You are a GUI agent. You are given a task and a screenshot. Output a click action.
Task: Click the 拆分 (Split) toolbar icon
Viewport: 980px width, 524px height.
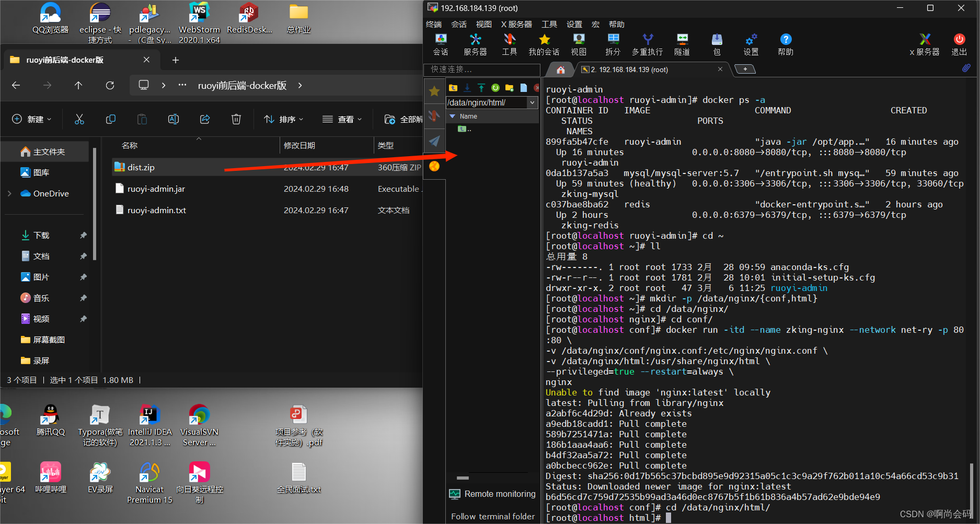[613, 44]
